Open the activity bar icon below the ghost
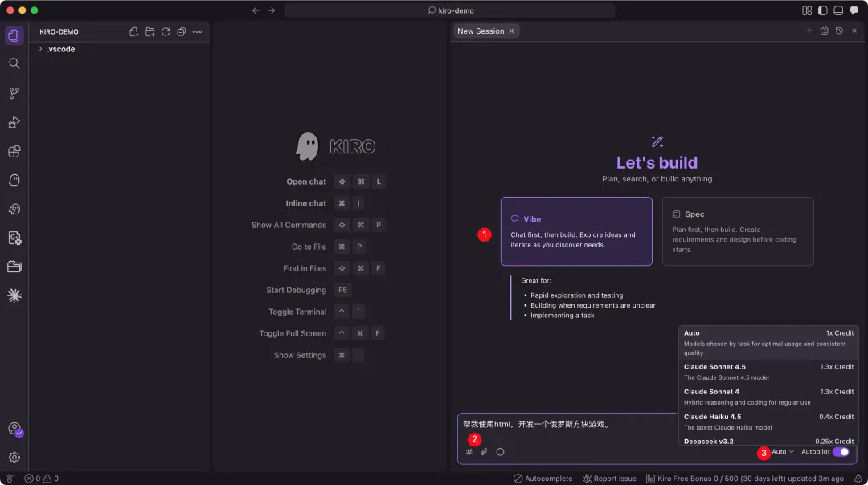 14,209
